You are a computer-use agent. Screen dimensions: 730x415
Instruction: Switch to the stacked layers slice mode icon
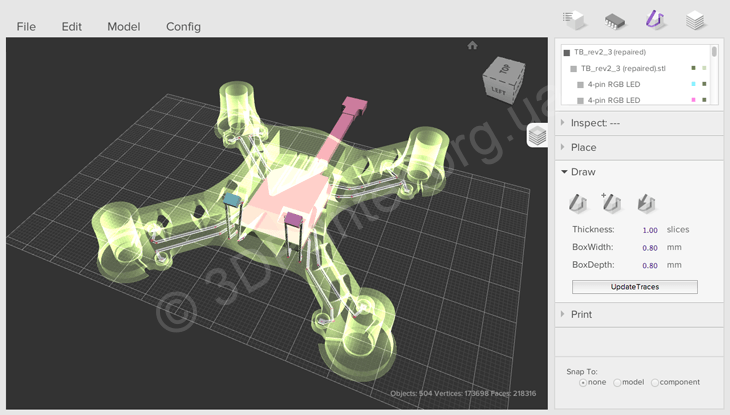pyautogui.click(x=696, y=19)
